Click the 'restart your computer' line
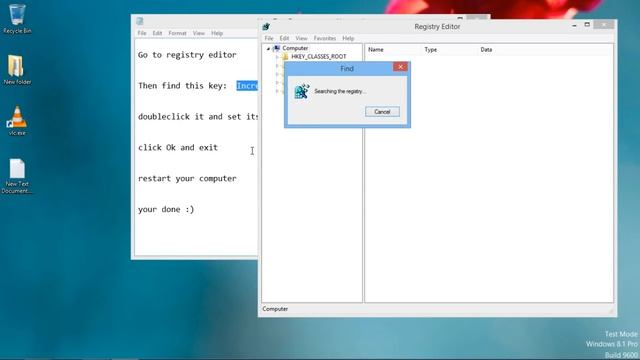The image size is (640, 360). coord(187,178)
